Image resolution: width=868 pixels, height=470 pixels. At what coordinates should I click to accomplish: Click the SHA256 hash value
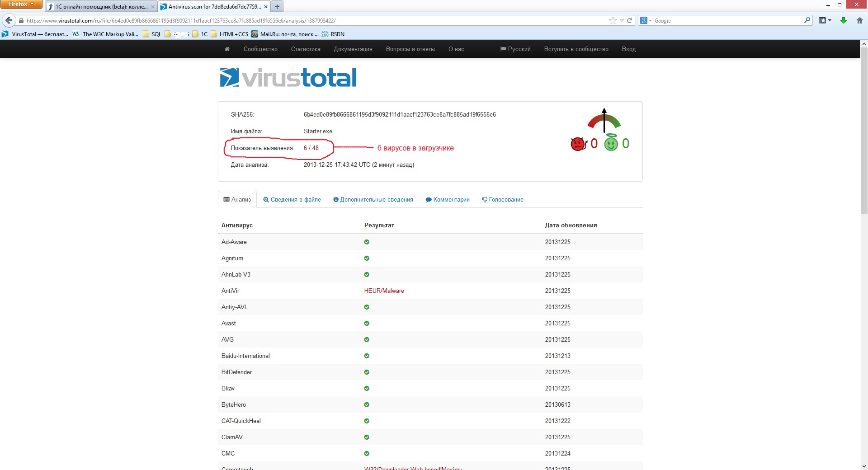(400, 114)
